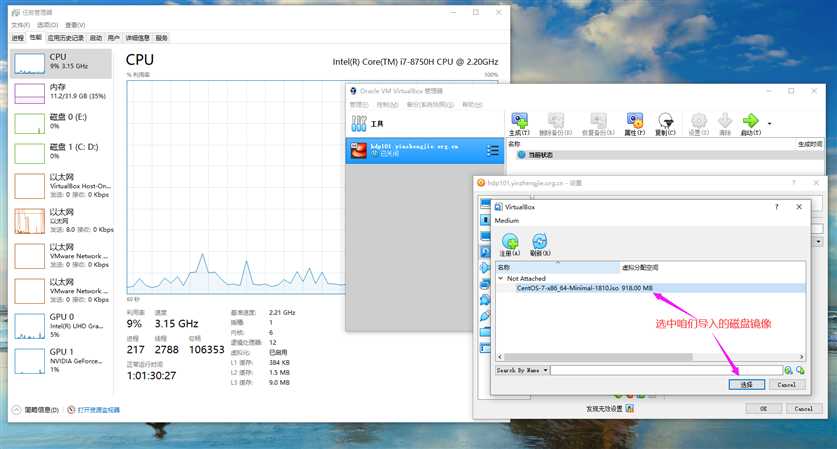Switch to the 用户 tab in Task Manager
The height and width of the screenshot is (449, 837).
coord(114,38)
